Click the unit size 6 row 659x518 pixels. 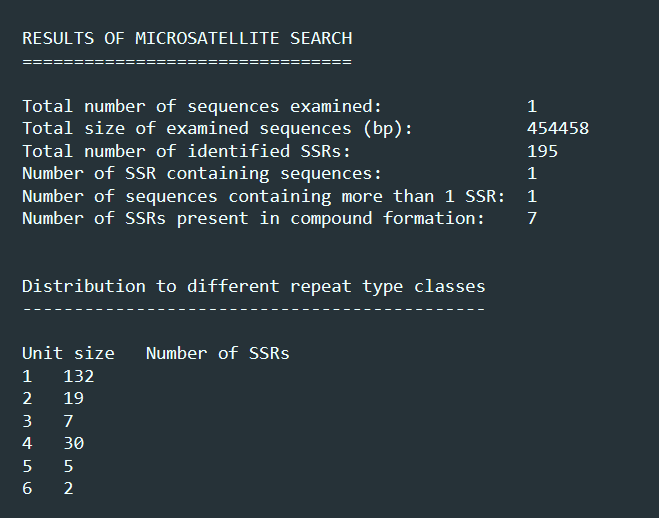click(x=47, y=489)
